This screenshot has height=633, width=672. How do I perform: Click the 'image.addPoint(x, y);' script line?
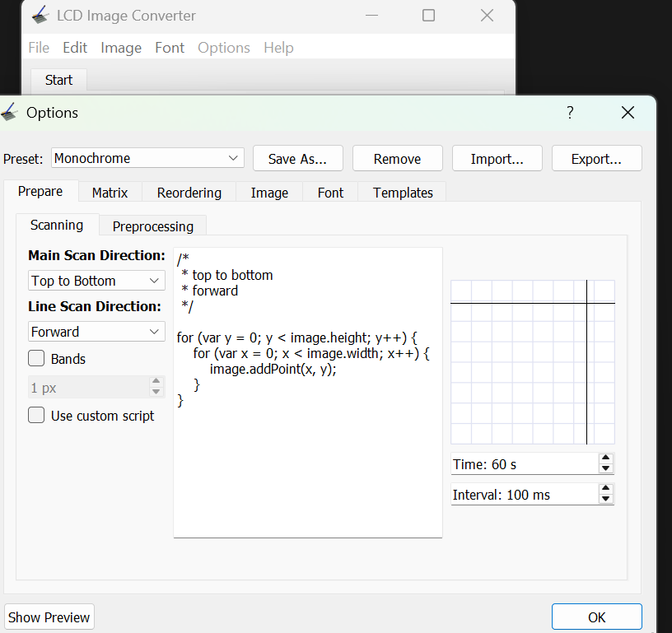[x=273, y=369]
